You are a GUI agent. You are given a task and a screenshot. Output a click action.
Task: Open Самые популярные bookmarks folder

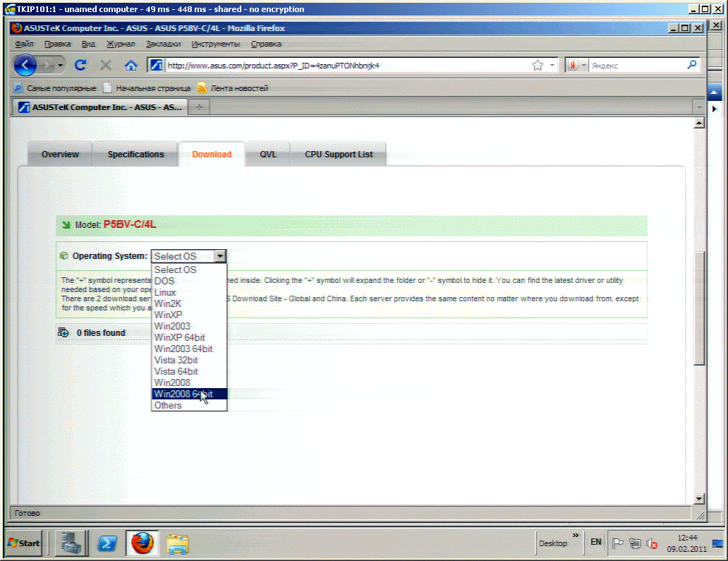click(x=55, y=88)
